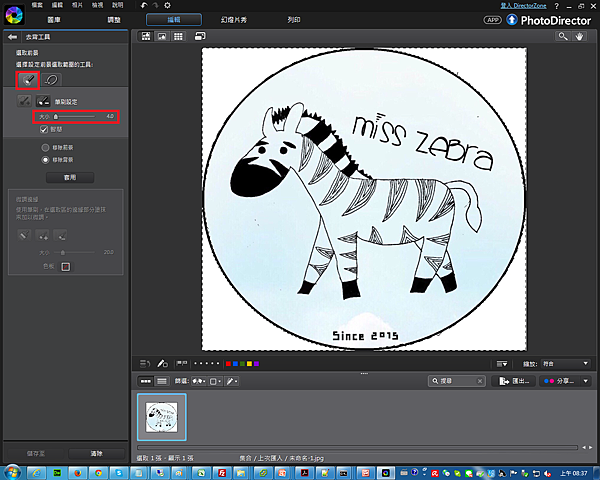Click the undo arrow in the top bar
This screenshot has width=600, height=480.
click(144, 6)
